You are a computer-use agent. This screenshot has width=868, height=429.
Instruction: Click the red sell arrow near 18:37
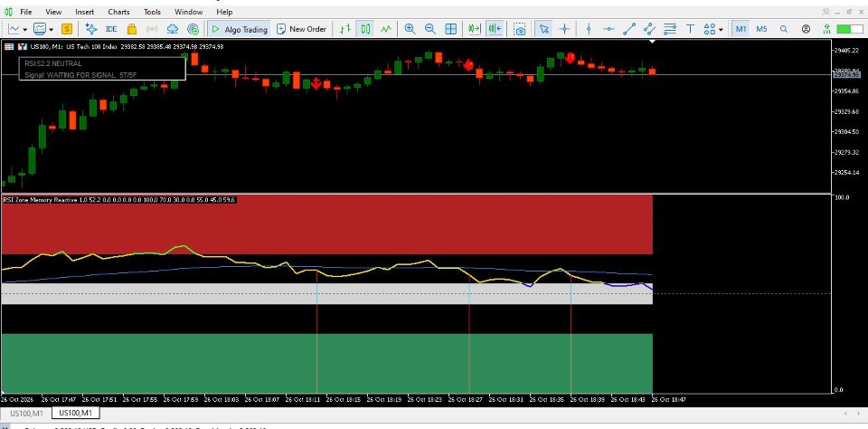pos(570,56)
